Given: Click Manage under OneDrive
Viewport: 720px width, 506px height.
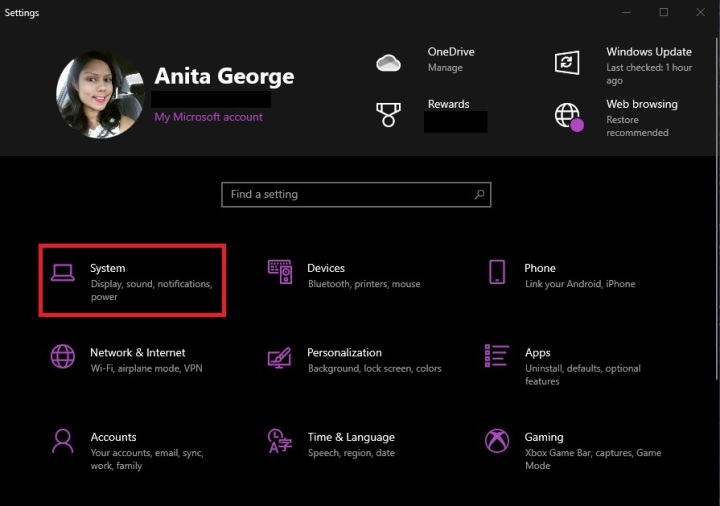Looking at the screenshot, I should tap(445, 67).
